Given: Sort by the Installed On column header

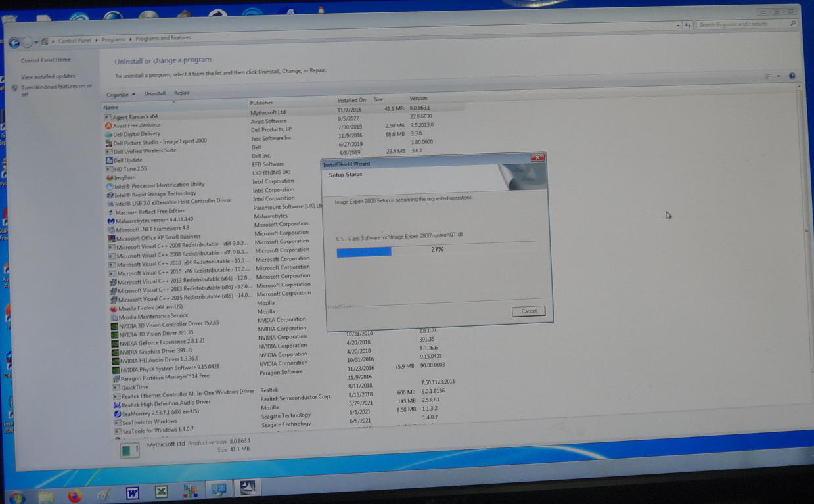Looking at the screenshot, I should pyautogui.click(x=353, y=101).
